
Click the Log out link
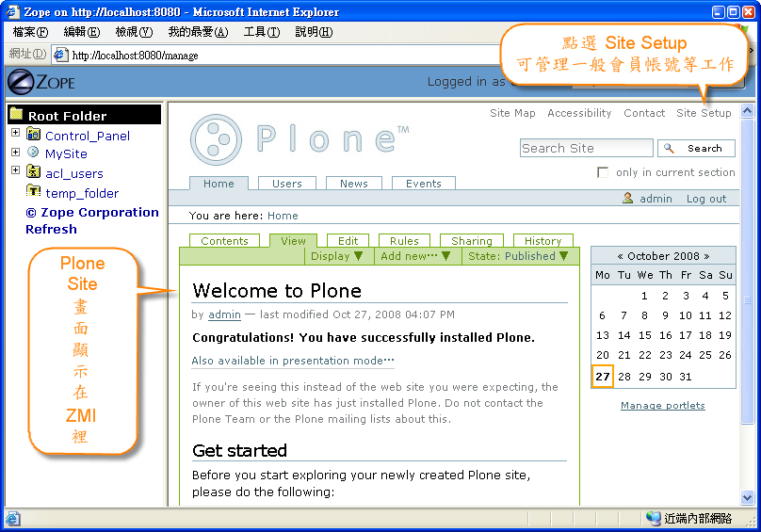pyautogui.click(x=706, y=199)
